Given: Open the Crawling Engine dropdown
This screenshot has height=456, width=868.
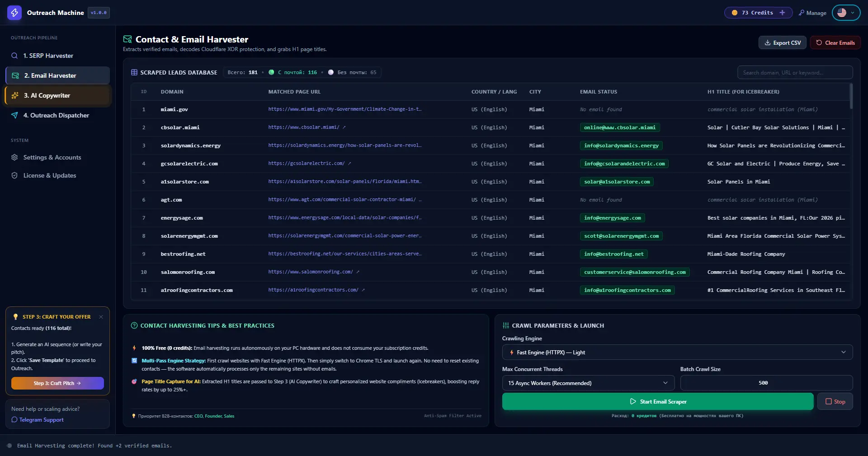Looking at the screenshot, I should coord(677,352).
